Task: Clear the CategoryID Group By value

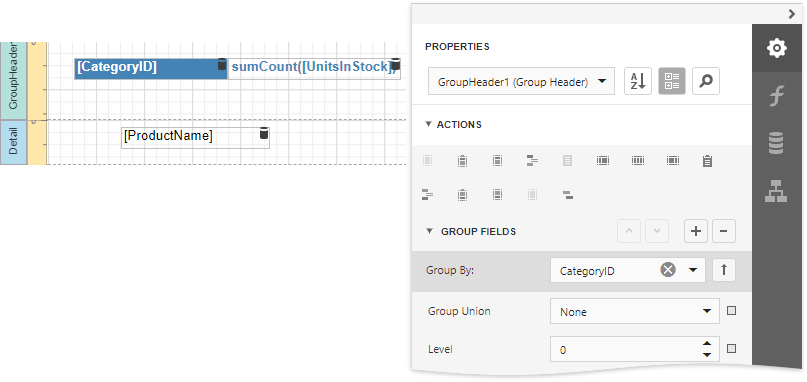Action: (668, 270)
